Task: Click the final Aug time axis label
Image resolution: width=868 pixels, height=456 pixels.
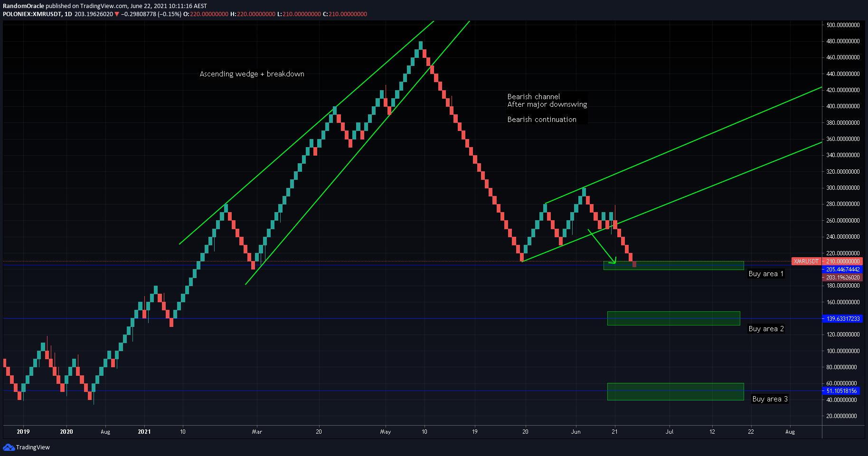Action: pos(790,432)
